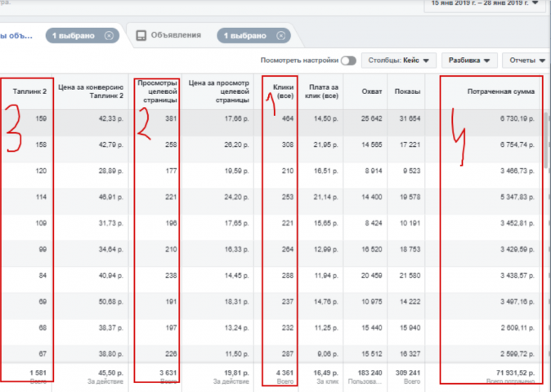Sort by Таплинк 2 column header
This screenshot has height=392, width=551.
[29, 91]
